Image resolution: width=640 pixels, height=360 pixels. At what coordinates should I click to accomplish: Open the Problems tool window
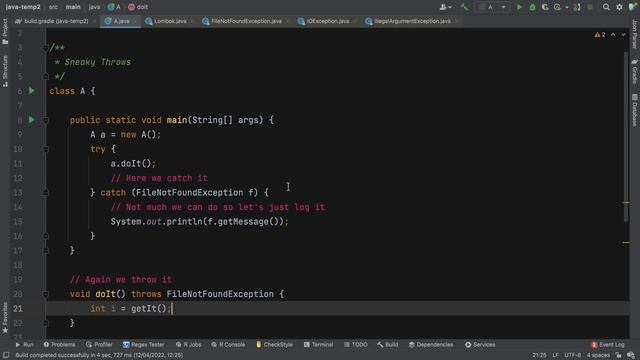(60, 344)
